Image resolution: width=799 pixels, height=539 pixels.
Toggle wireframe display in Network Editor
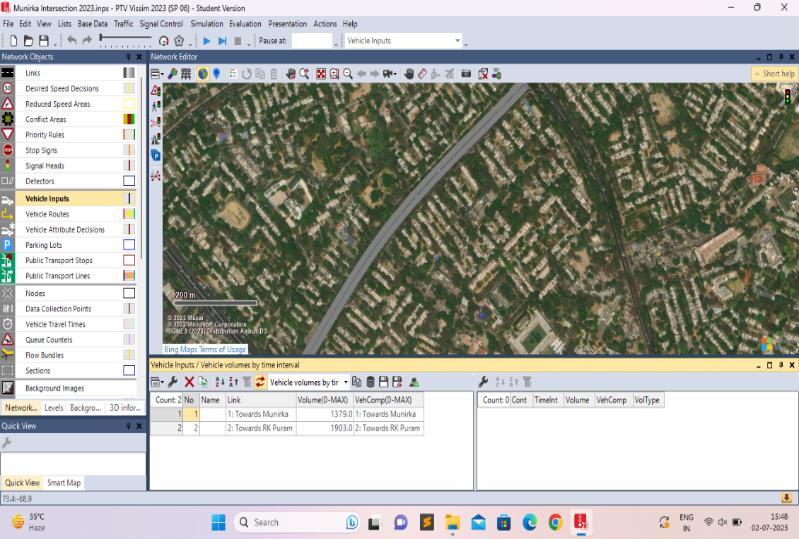pyautogui.click(x=186, y=74)
